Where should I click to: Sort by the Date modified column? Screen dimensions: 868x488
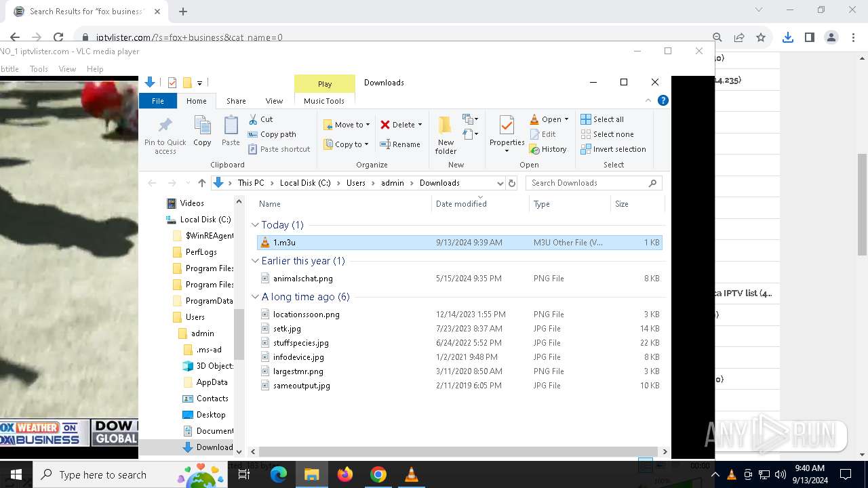[480, 204]
